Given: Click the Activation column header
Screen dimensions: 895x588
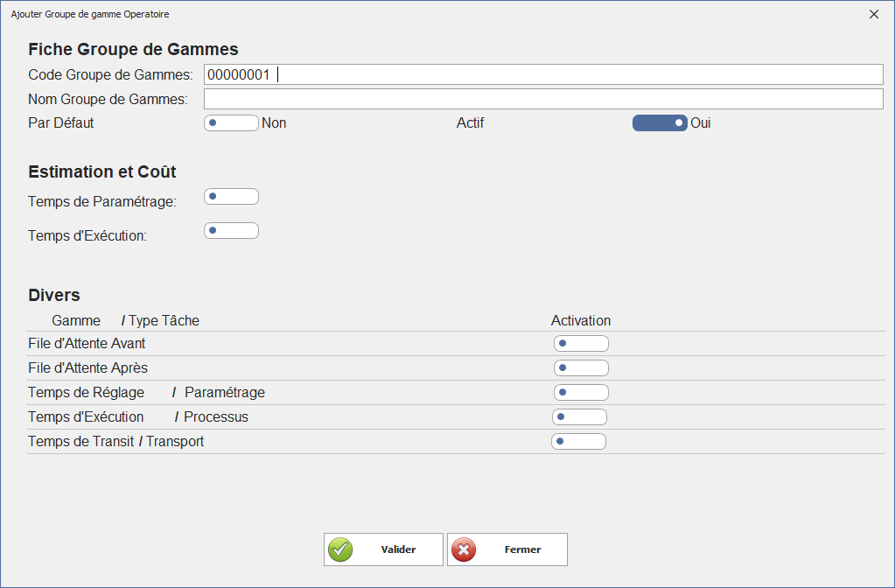Looking at the screenshot, I should [x=581, y=321].
